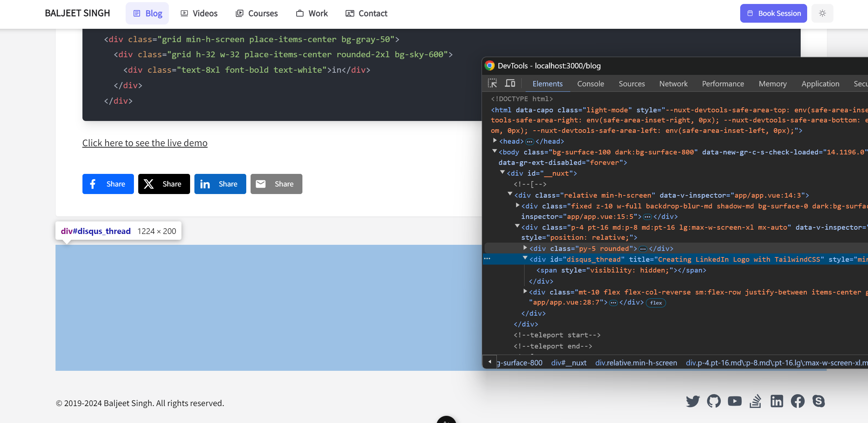Image resolution: width=868 pixels, height=423 pixels.
Task: Open the live demo link
Action: click(x=145, y=143)
